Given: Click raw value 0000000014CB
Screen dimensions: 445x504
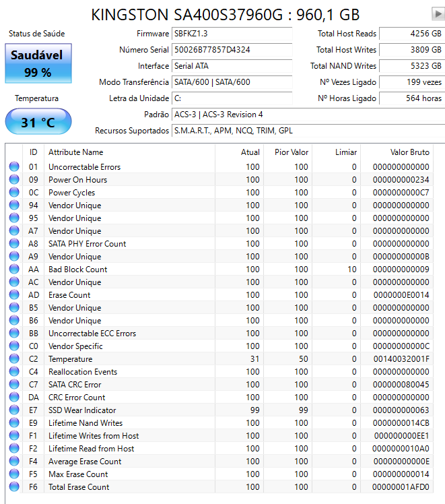Looking at the screenshot, I should [x=401, y=423].
